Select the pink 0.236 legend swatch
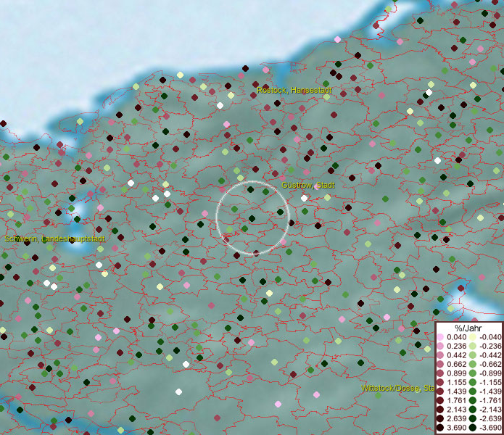Screen dimensions: 504x435 tap(440, 346)
